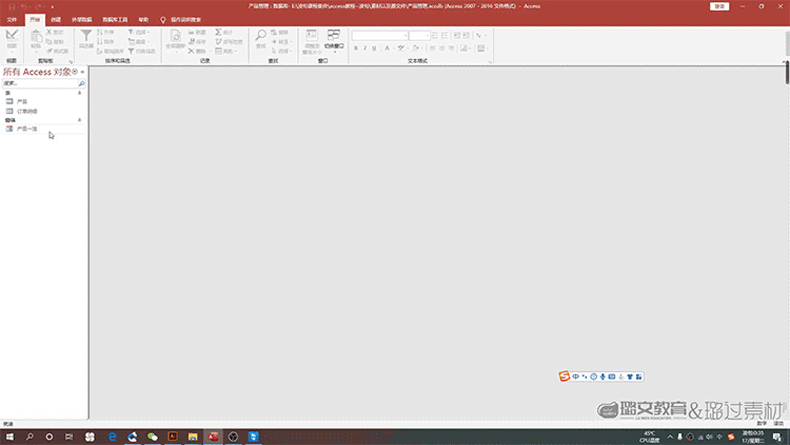The height and width of the screenshot is (445, 790).
Task: Open the Select dropdown in Find group
Action: pyautogui.click(x=282, y=51)
